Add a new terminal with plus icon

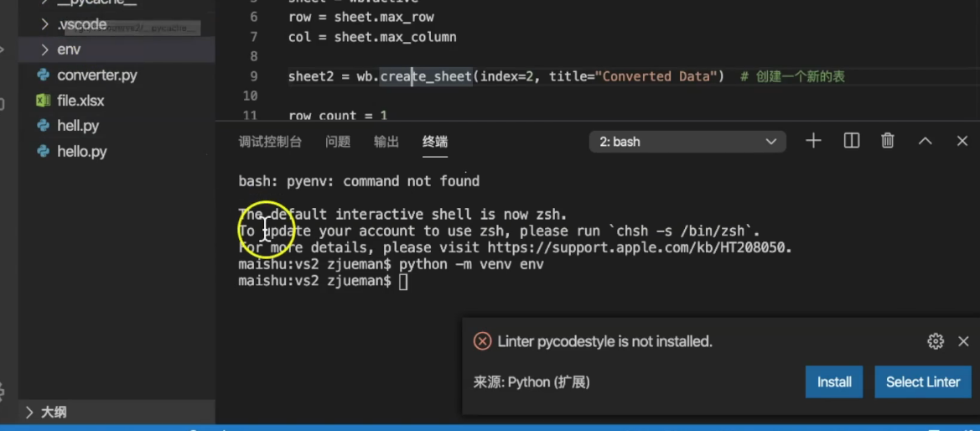[813, 142]
